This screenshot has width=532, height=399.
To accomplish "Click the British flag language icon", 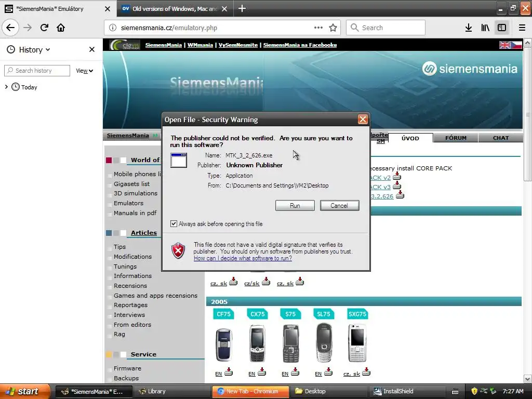I will (505, 45).
